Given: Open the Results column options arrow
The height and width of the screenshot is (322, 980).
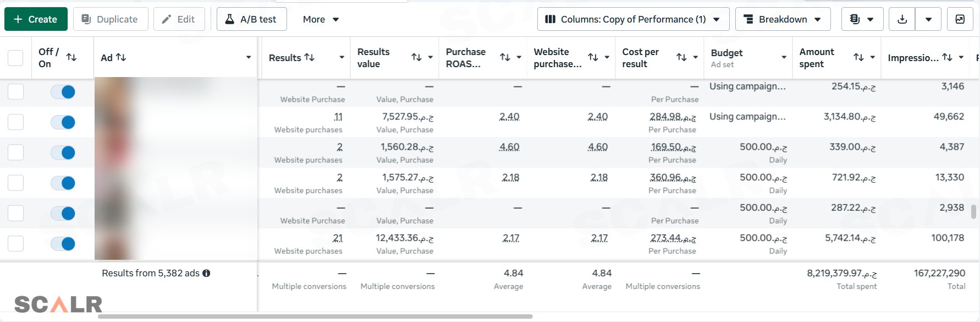Looking at the screenshot, I should pyautogui.click(x=342, y=57).
